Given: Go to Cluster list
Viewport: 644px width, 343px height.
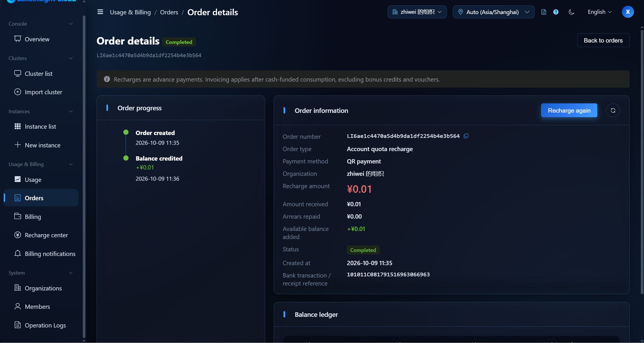Looking at the screenshot, I should [x=41, y=74].
